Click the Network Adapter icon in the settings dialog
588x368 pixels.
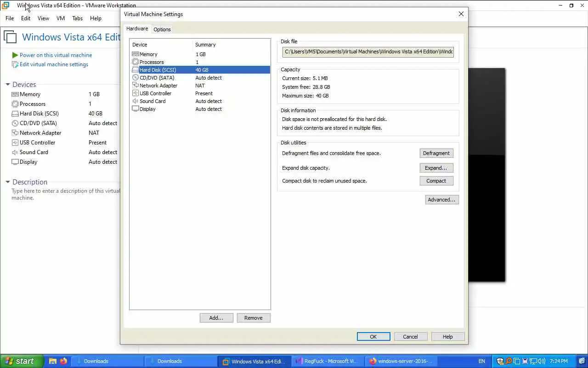pyautogui.click(x=135, y=86)
